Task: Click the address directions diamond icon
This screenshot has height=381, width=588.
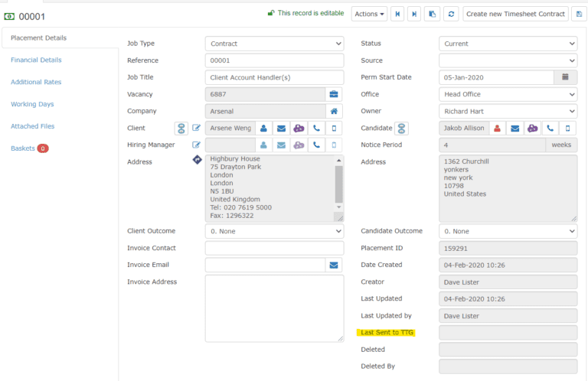Action: [x=196, y=160]
